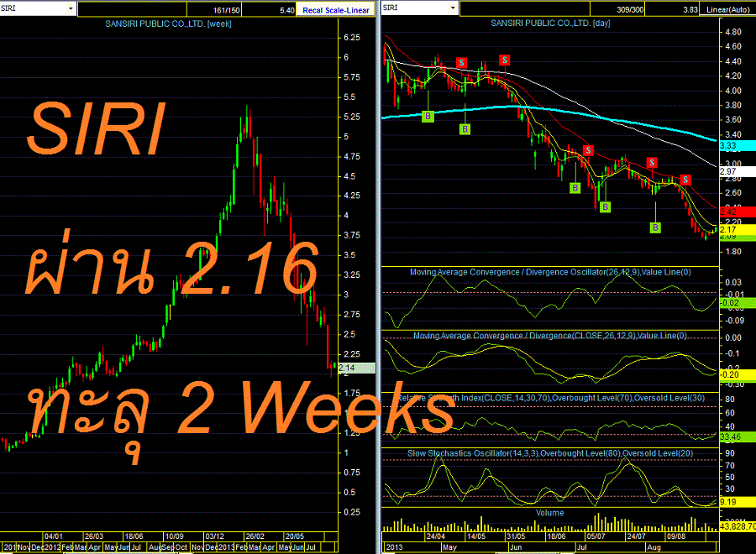The image size is (756, 554).
Task: Click the leftmost red S sell marker
Action: [461, 63]
